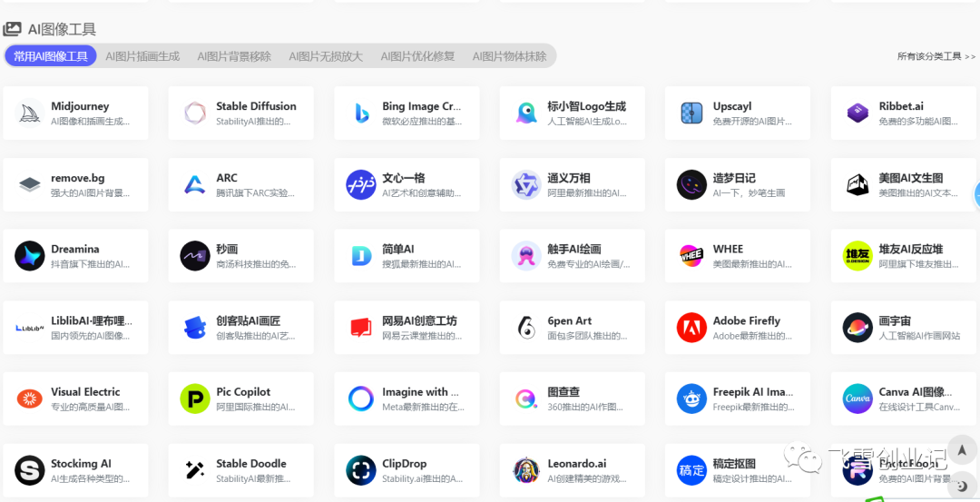Click the Upscayl app icon
The width and height of the screenshot is (980, 502).
tap(691, 113)
